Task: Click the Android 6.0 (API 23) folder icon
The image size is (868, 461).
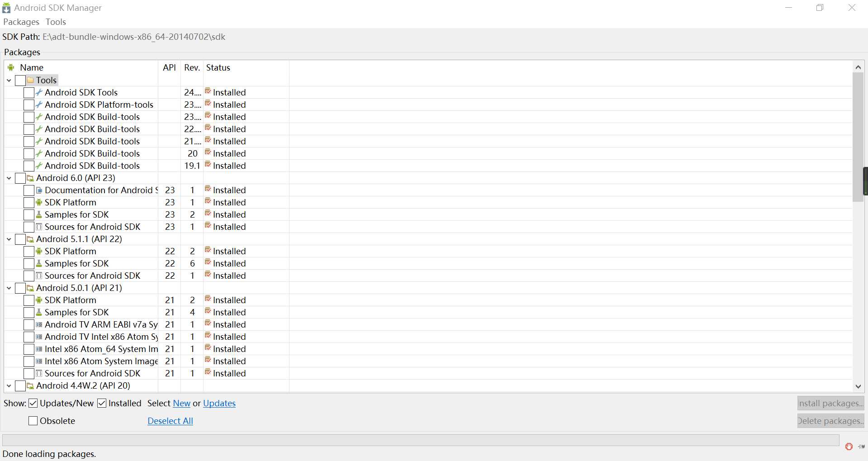Action: point(30,178)
